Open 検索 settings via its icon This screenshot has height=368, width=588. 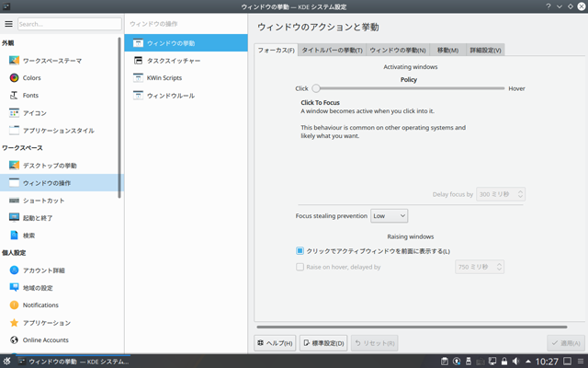click(x=14, y=236)
